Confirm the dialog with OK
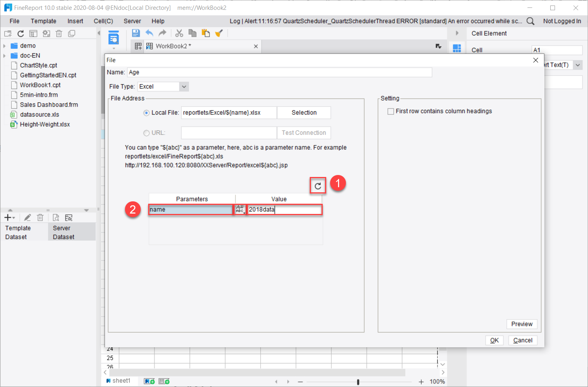The image size is (588, 387). [x=494, y=340]
